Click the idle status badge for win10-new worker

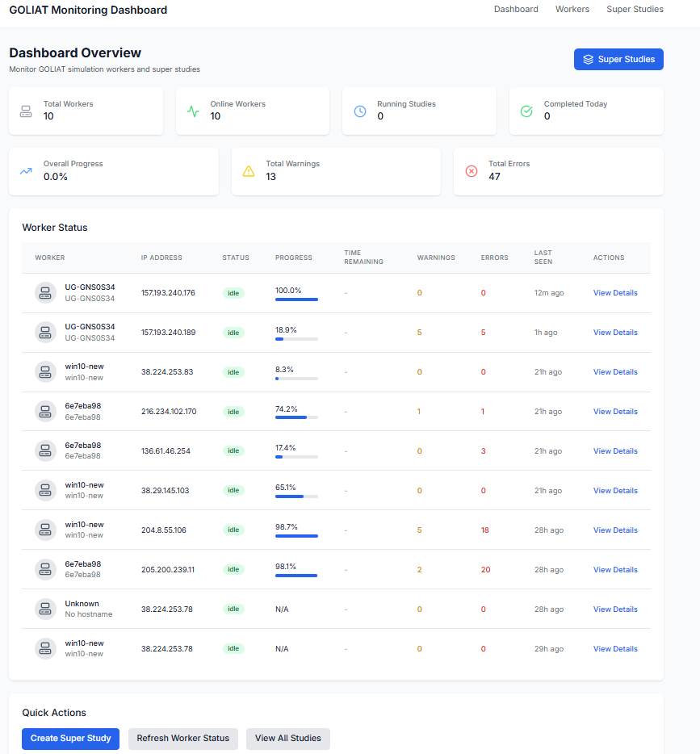click(233, 371)
